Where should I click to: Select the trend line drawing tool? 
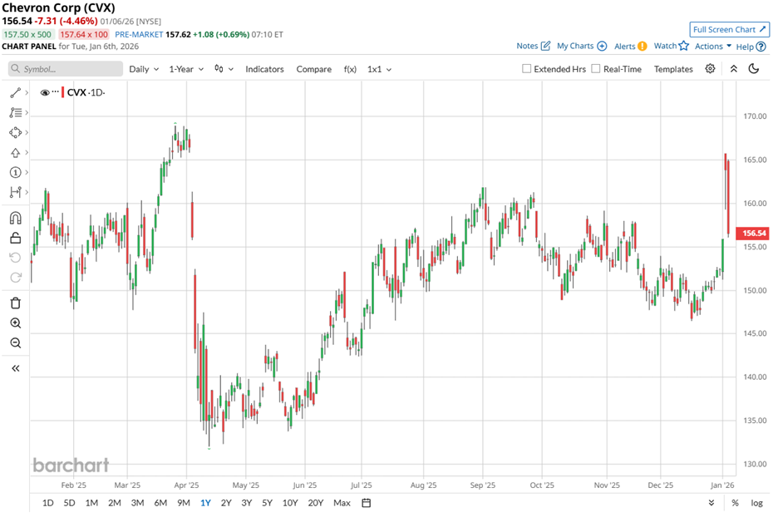click(15, 92)
